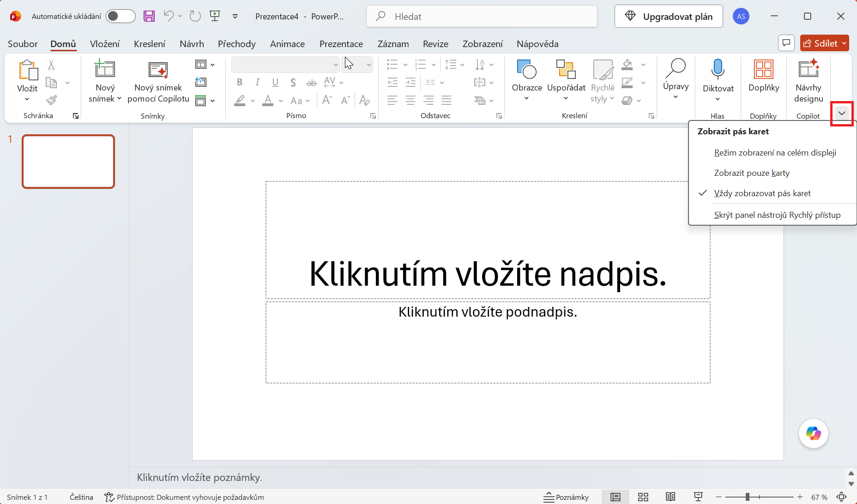Click the Save icon in title bar
Viewport: 857px width, 504px height.
pos(149,16)
